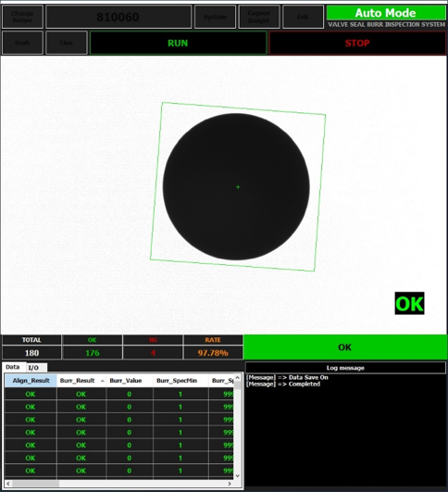This screenshot has width=448, height=492.
Task: Click the table's scroll up arrow
Action: 238,377
